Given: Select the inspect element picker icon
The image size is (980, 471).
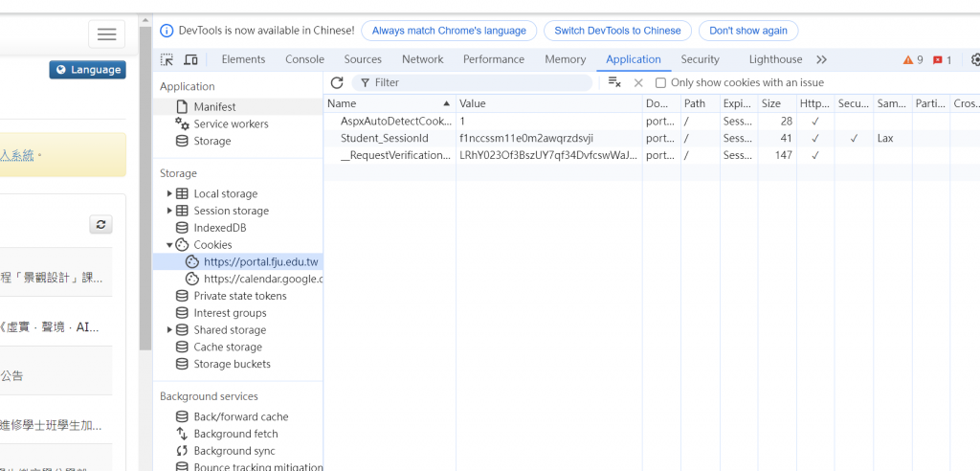Looking at the screenshot, I should tap(167, 59).
